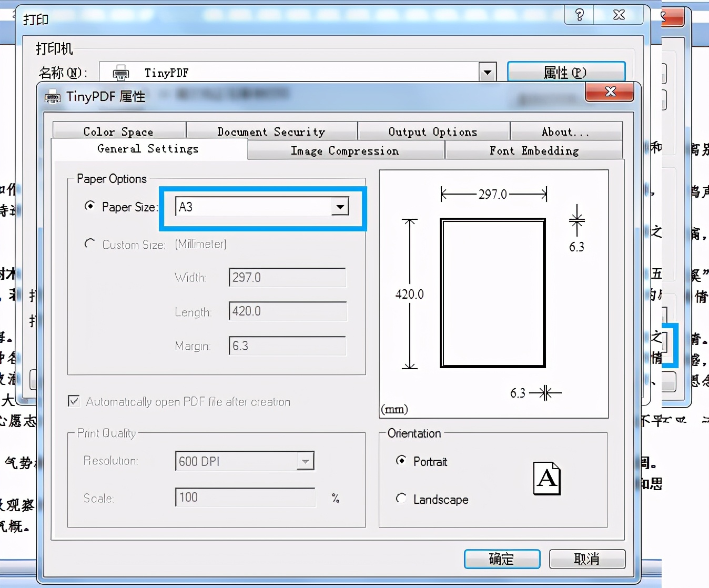The width and height of the screenshot is (709, 588).
Task: Click the 取消 cancel button
Action: 587,559
